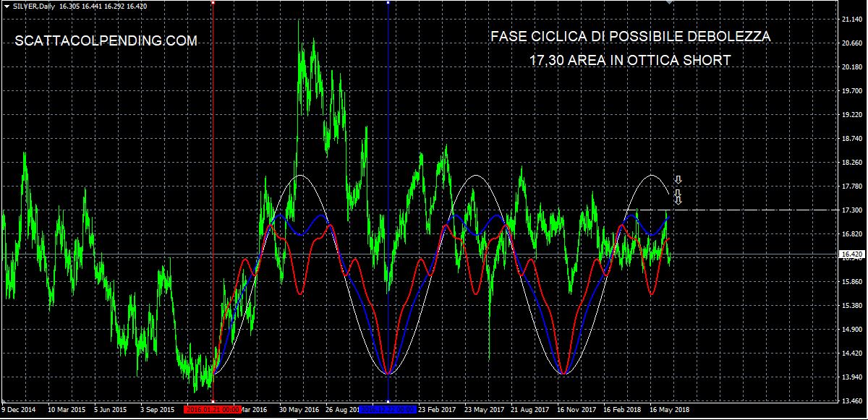Click the lowest down arrow above 17.30 line
This screenshot has width=868, height=420.
678,200
